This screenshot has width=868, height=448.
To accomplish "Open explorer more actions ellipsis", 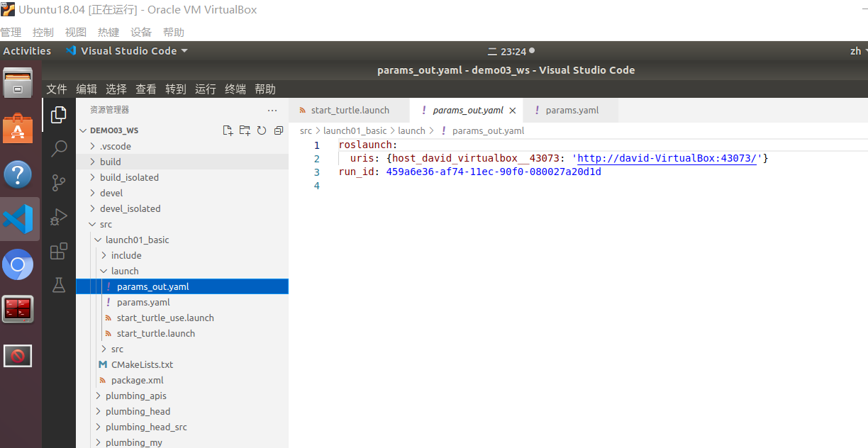I will coord(272,111).
